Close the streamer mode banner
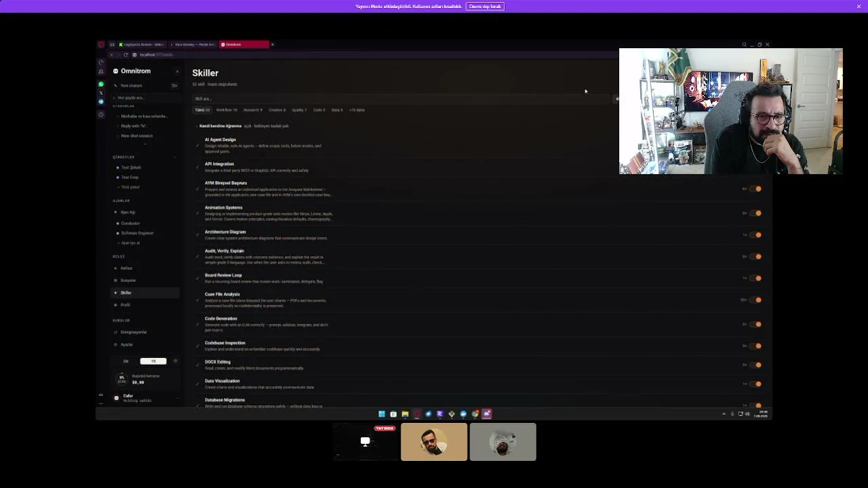Image resolution: width=868 pixels, height=488 pixels. (x=859, y=6)
